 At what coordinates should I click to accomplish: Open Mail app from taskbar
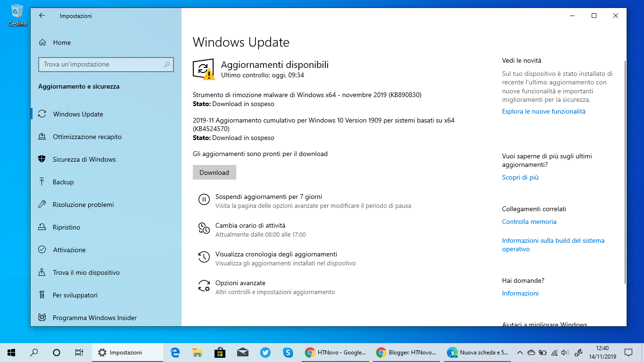pos(243,352)
